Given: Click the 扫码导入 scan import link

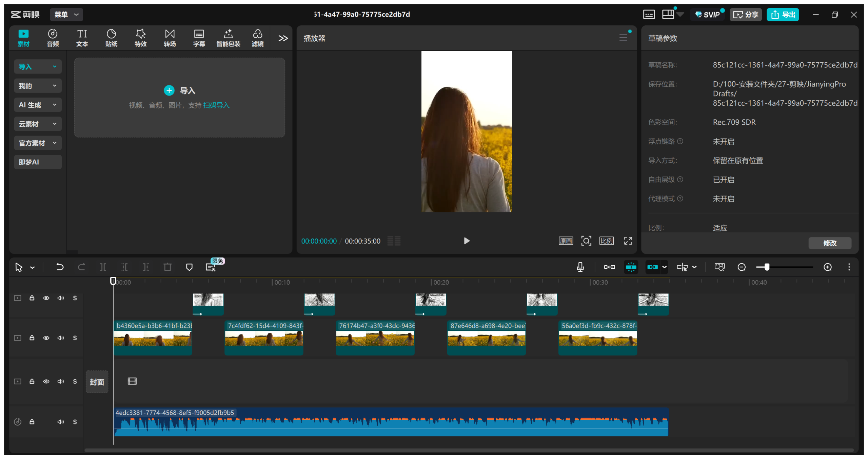Looking at the screenshot, I should [x=216, y=105].
